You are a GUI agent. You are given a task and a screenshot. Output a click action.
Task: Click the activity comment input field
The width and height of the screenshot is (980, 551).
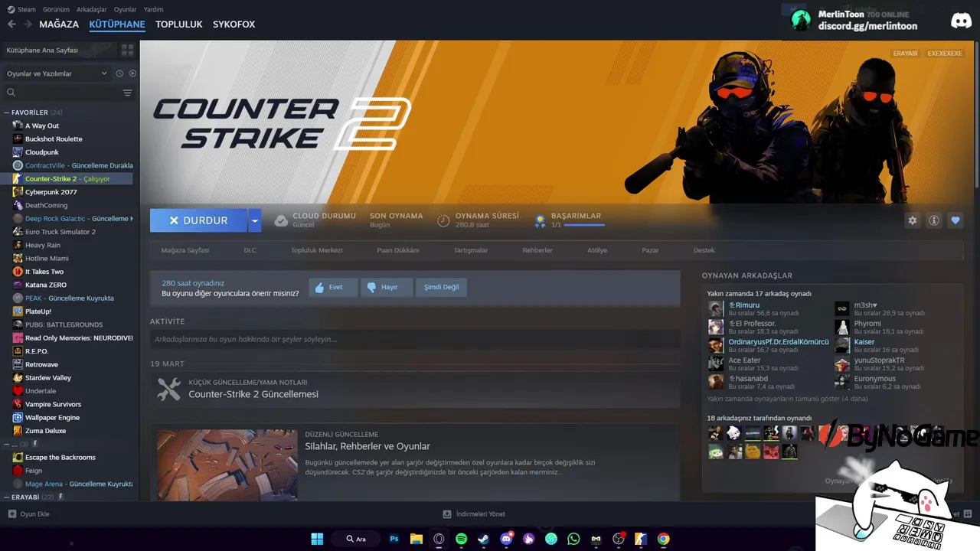[x=415, y=339]
